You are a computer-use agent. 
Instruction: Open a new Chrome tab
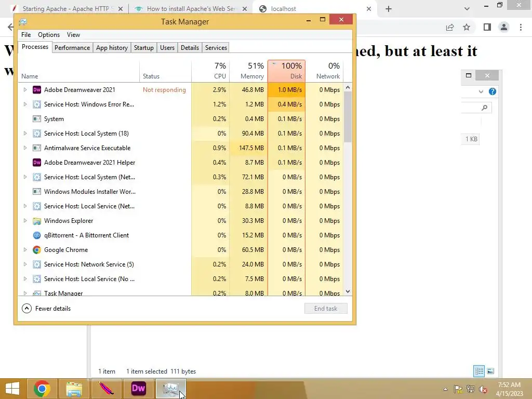[389, 9]
